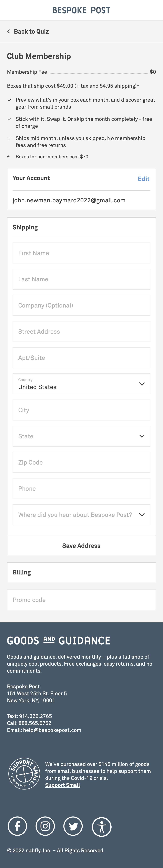Expand the State selection dropdown
Image resolution: width=163 pixels, height=868 pixels.
click(x=81, y=436)
